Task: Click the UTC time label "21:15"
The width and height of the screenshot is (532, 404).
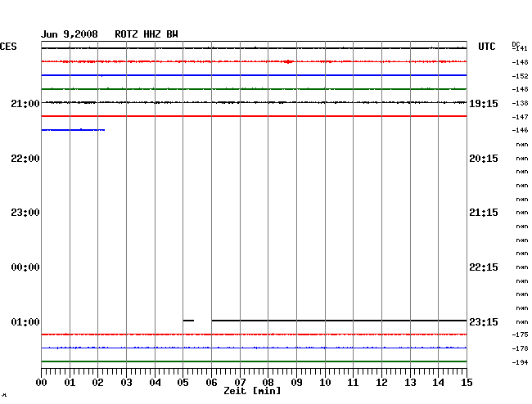Action: [484, 213]
